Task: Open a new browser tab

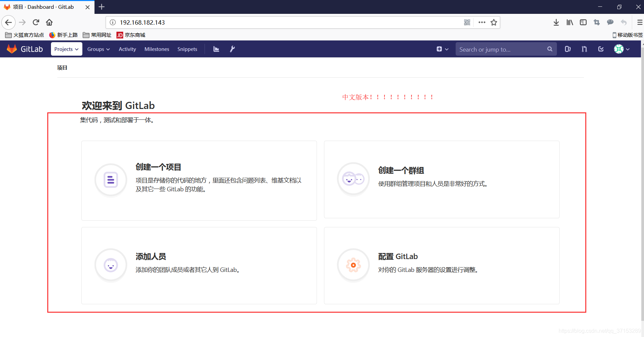Action: pos(102,7)
